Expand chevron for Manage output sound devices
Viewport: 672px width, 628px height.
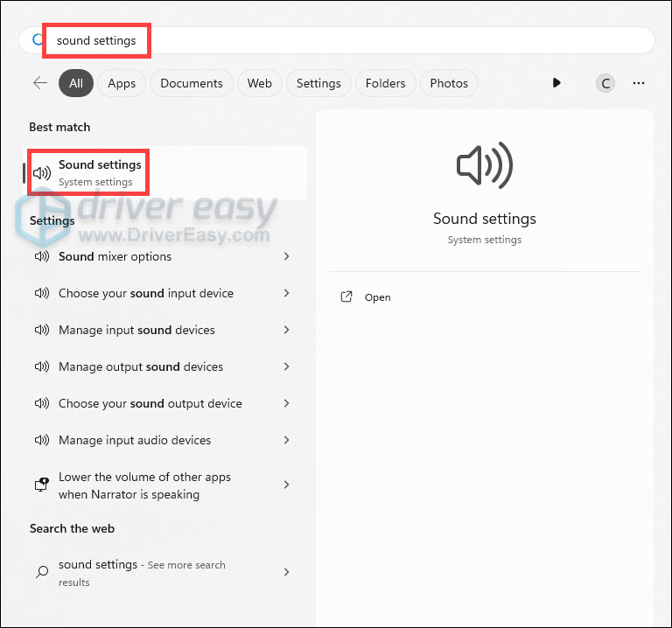(x=287, y=366)
